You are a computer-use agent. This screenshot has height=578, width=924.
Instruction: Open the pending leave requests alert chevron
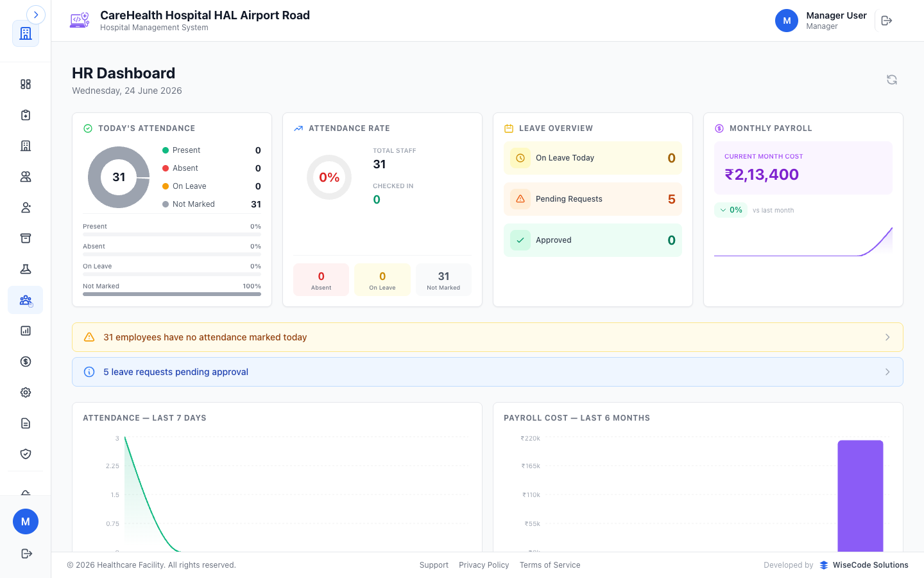(887, 372)
